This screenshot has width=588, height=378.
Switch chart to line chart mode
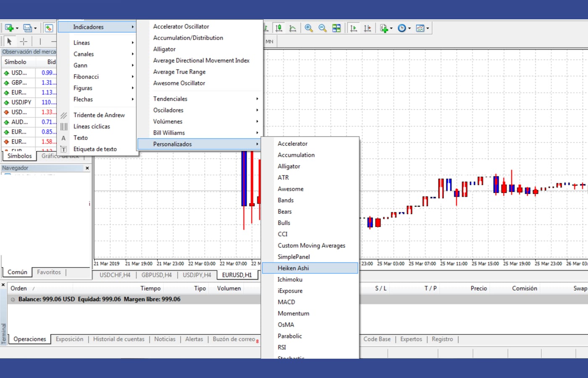pyautogui.click(x=293, y=28)
